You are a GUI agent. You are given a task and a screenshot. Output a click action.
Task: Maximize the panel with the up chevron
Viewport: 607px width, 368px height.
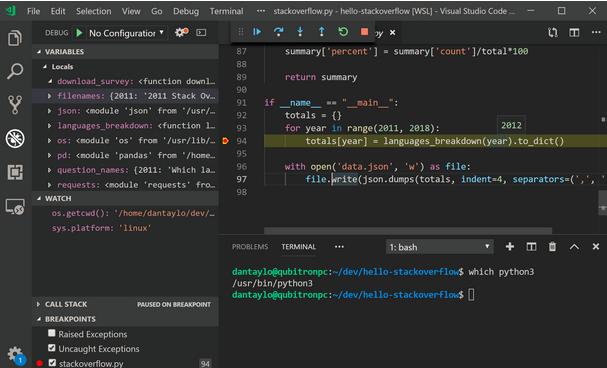pyautogui.click(x=574, y=246)
